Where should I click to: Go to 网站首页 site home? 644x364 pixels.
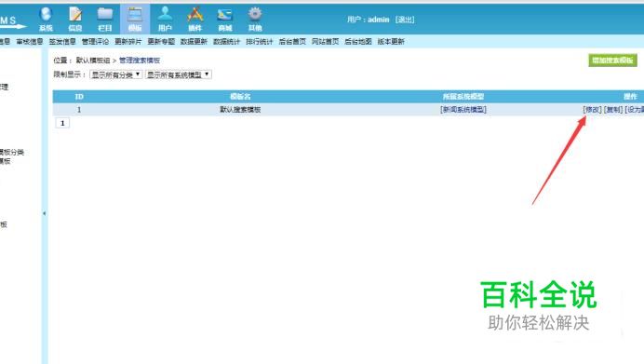pyautogui.click(x=326, y=42)
